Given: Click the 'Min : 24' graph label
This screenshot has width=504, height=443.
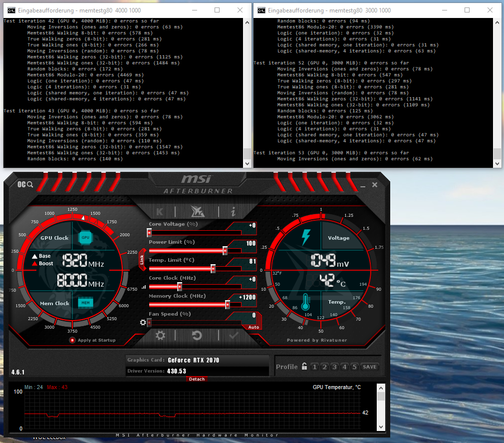Looking at the screenshot, I should (x=34, y=387).
